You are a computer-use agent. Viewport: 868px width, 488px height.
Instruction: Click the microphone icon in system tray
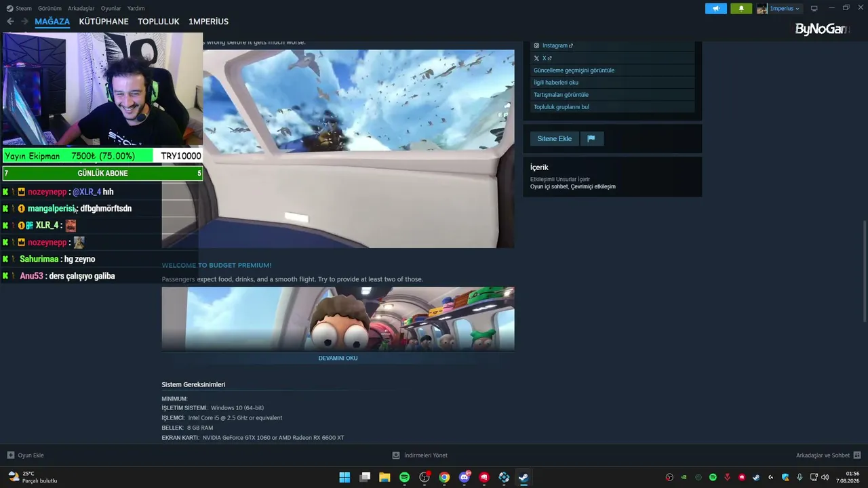800,477
